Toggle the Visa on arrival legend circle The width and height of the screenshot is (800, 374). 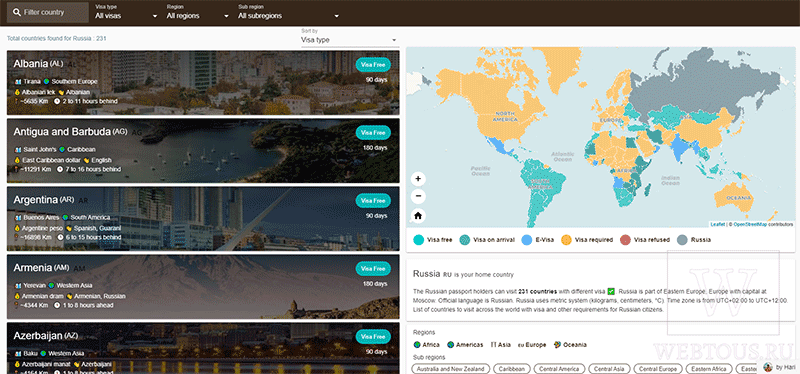(x=465, y=240)
